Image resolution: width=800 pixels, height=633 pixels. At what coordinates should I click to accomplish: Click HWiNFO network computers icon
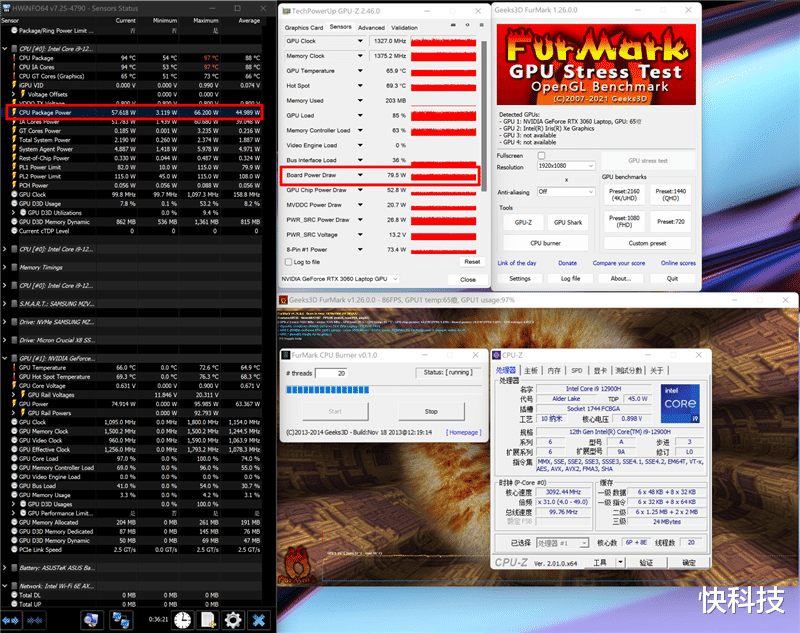pos(121,620)
